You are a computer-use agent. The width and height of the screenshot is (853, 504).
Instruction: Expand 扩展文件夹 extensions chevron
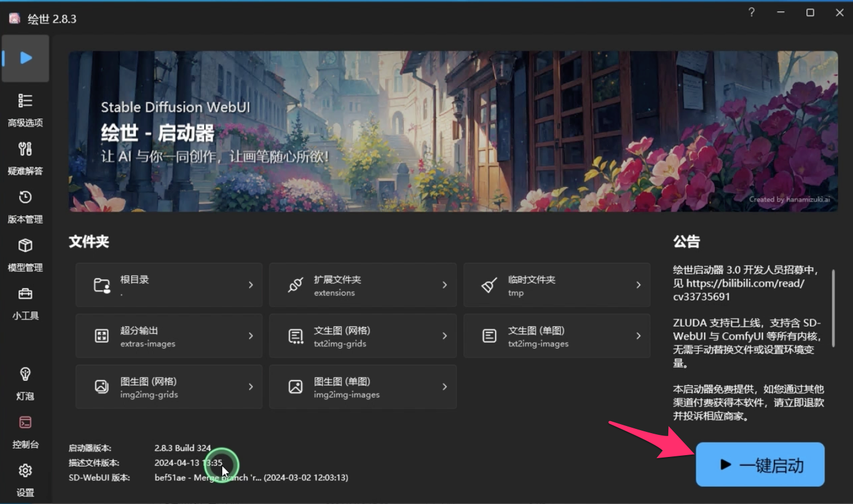(444, 285)
